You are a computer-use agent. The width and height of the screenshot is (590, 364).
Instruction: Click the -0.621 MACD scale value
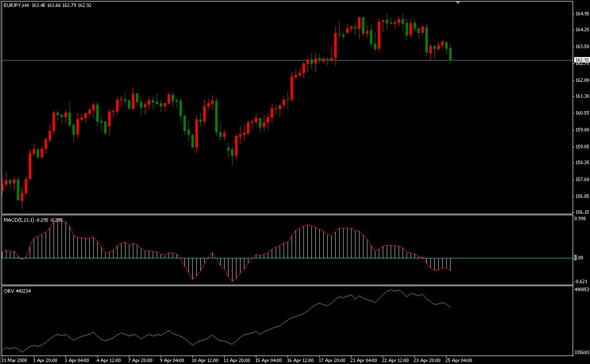click(581, 282)
